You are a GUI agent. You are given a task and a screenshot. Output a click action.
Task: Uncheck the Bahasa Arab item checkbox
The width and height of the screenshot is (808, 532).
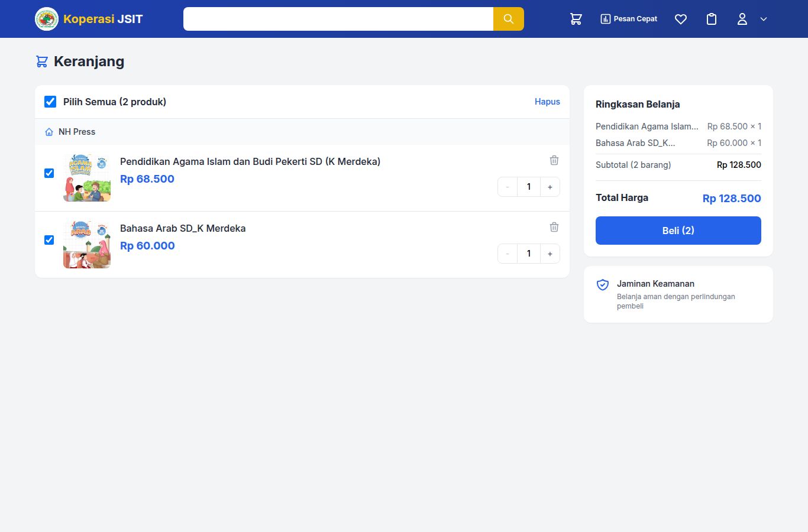(x=49, y=240)
